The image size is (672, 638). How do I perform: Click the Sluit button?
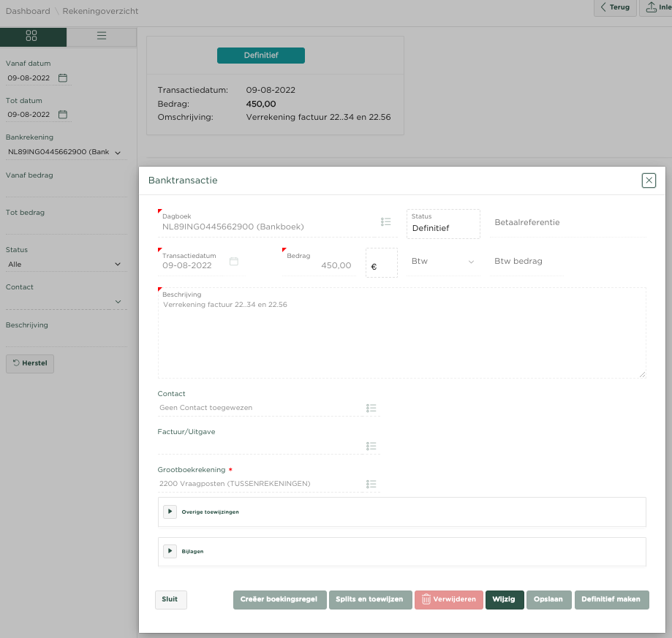(x=171, y=599)
